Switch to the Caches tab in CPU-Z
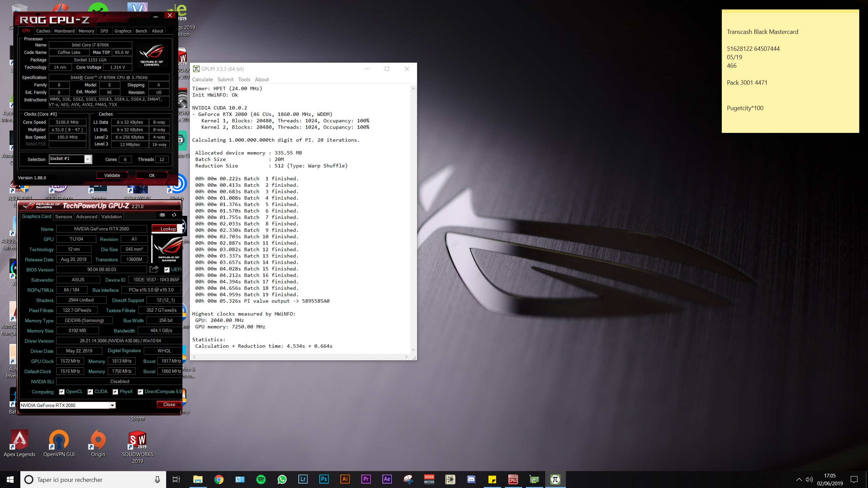Image resolution: width=868 pixels, height=488 pixels. (x=43, y=31)
